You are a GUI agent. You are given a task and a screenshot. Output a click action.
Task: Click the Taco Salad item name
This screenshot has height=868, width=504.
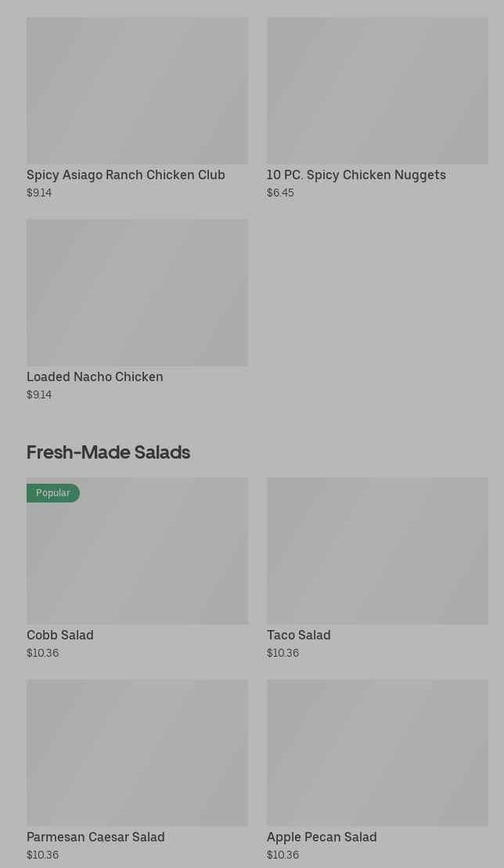298,635
